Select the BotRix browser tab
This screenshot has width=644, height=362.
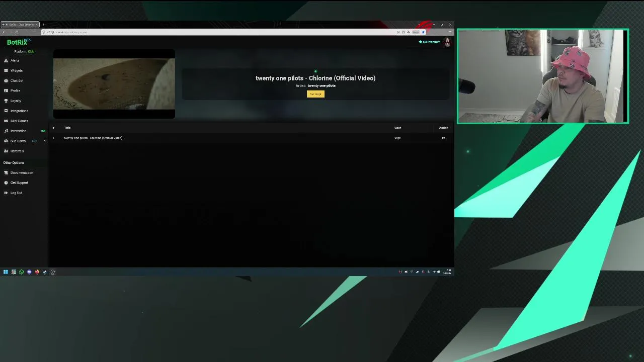pyautogui.click(x=20, y=25)
